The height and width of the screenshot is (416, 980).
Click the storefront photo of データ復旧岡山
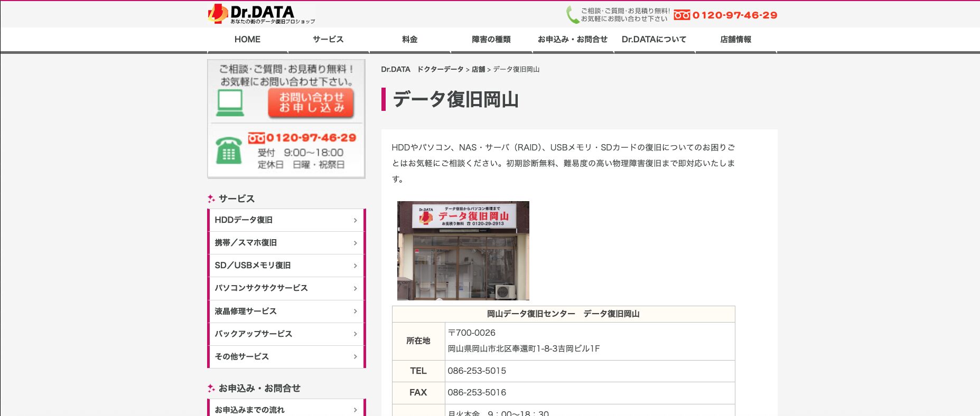click(463, 251)
